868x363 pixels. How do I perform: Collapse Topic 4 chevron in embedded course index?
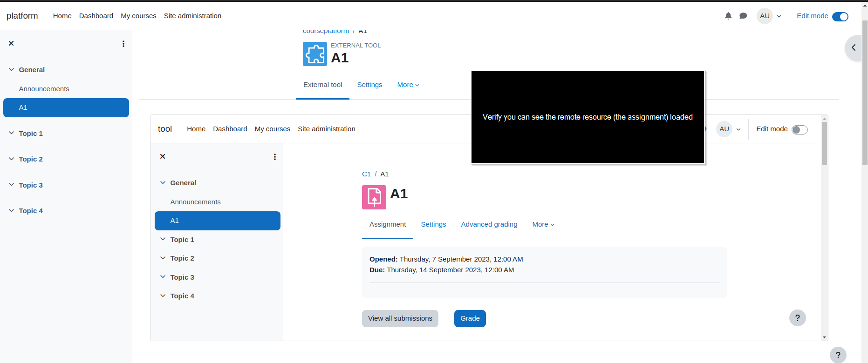tap(163, 296)
